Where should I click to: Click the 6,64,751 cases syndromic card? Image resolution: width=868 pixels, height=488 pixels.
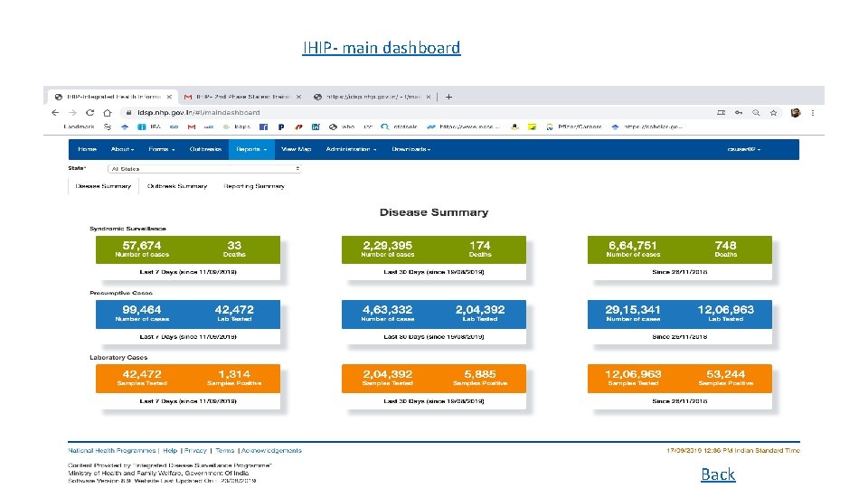(x=680, y=258)
